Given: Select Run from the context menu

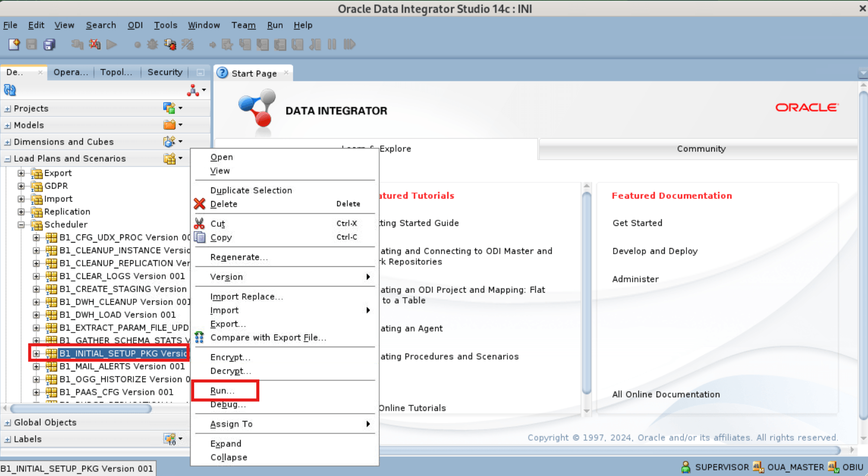Looking at the screenshot, I should [x=222, y=390].
